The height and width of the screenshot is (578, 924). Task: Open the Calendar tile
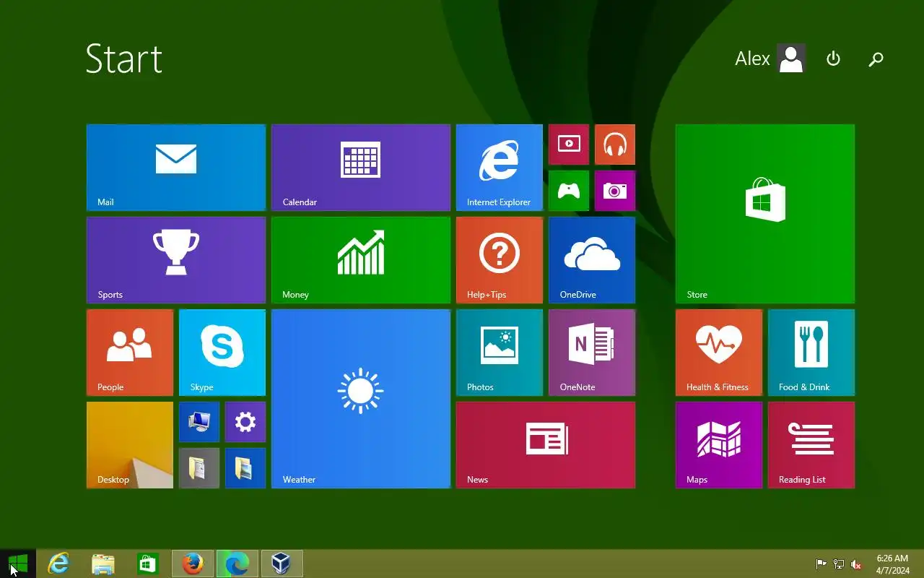click(x=361, y=168)
